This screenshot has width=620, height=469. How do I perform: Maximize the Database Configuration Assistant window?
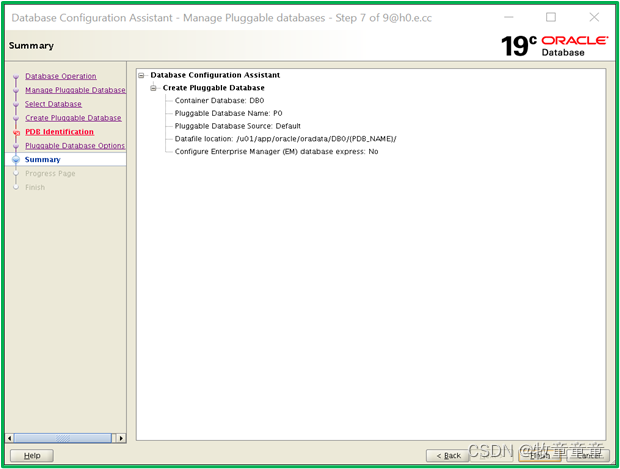point(551,17)
